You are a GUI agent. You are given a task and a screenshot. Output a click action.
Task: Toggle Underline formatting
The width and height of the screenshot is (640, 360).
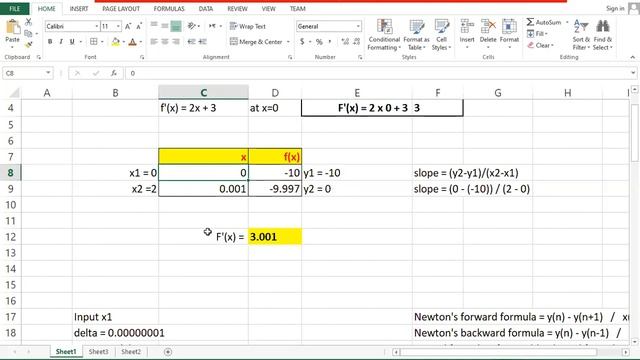pos(72,42)
